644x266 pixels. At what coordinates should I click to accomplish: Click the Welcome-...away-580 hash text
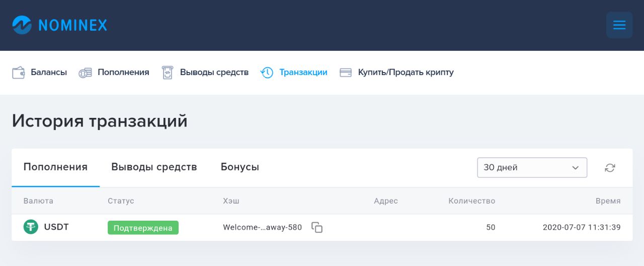click(x=263, y=227)
